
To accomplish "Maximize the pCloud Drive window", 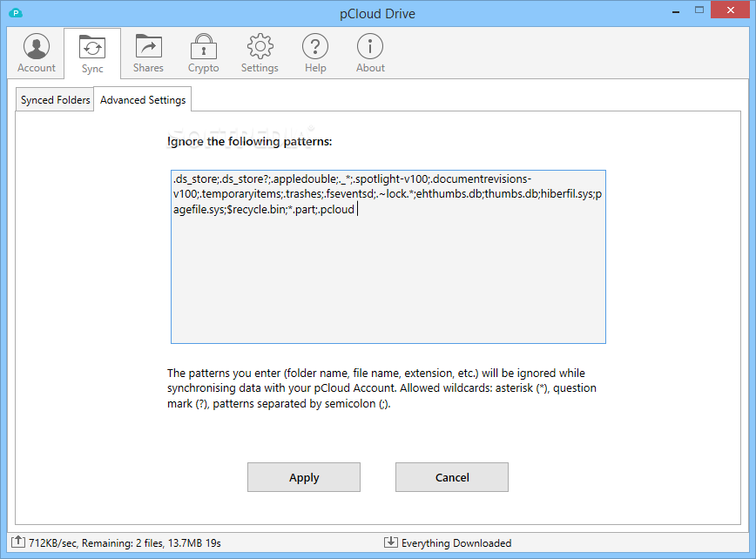I will pos(699,10).
